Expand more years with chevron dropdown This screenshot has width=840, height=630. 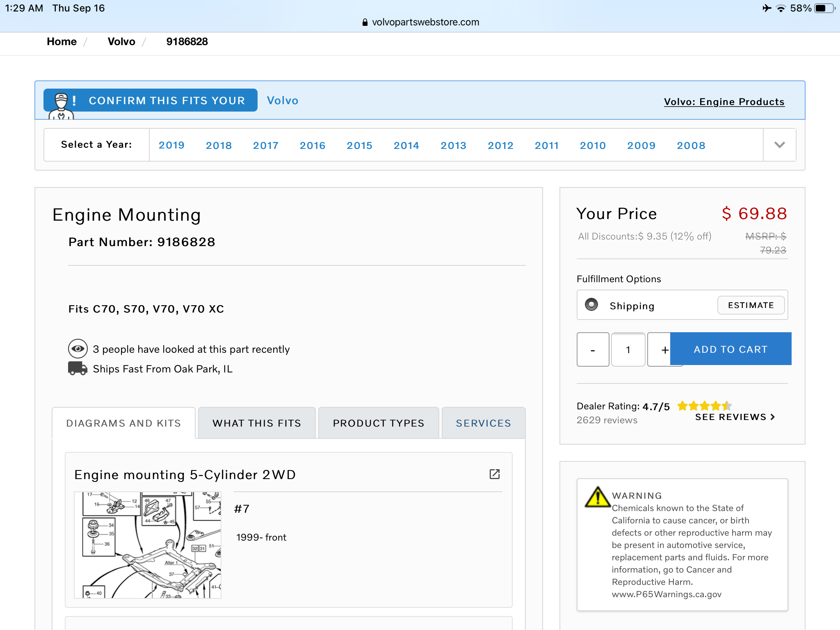(779, 145)
